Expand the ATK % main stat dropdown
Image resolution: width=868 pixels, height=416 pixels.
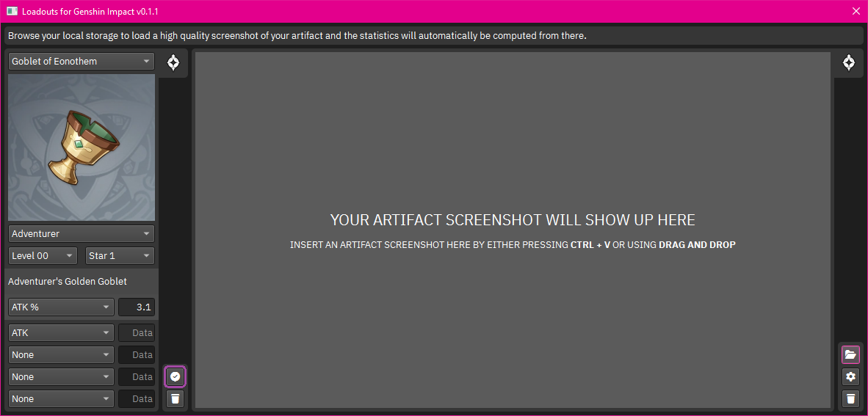(x=62, y=307)
